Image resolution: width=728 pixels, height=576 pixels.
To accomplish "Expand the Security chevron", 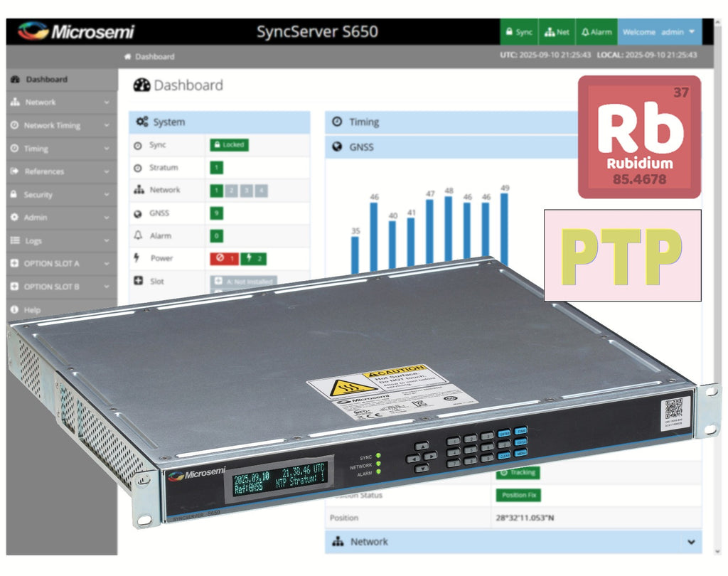I will pyautogui.click(x=107, y=195).
